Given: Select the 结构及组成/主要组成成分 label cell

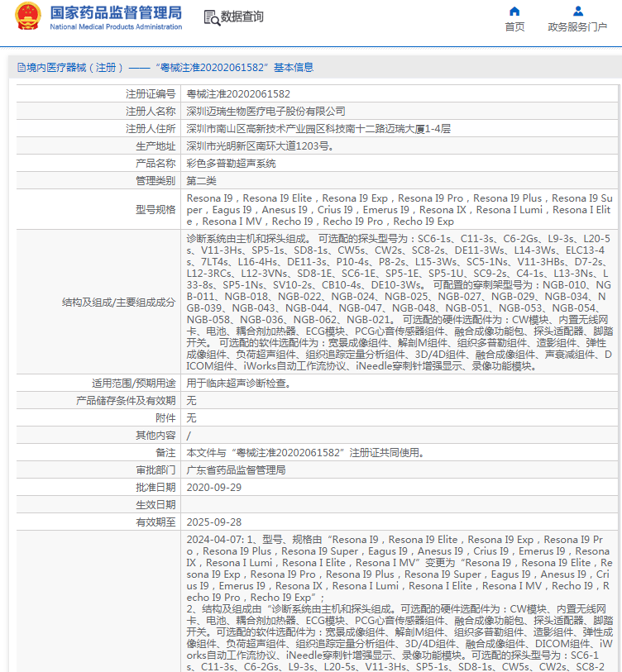Looking at the screenshot, I should pyautogui.click(x=98, y=303).
